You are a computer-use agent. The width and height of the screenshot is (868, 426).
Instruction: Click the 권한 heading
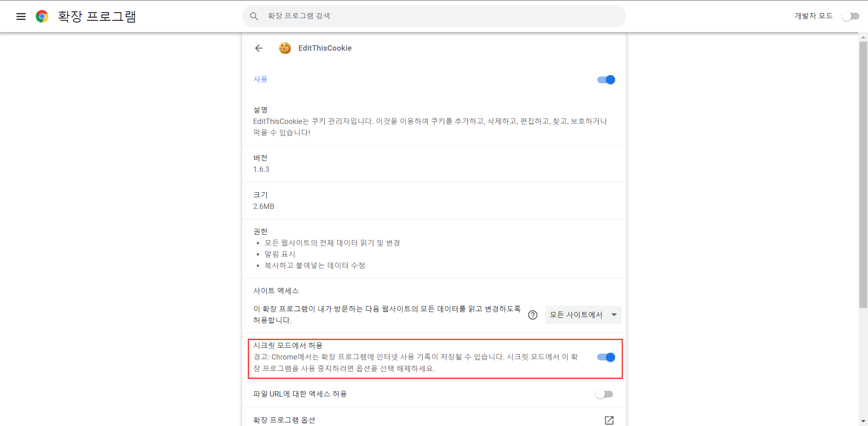[x=260, y=232]
